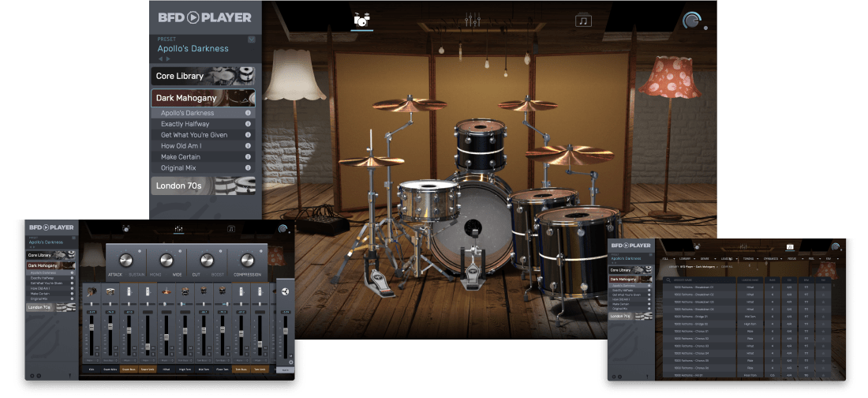
Task: Mute the Main output channel
Action: click(x=290, y=356)
